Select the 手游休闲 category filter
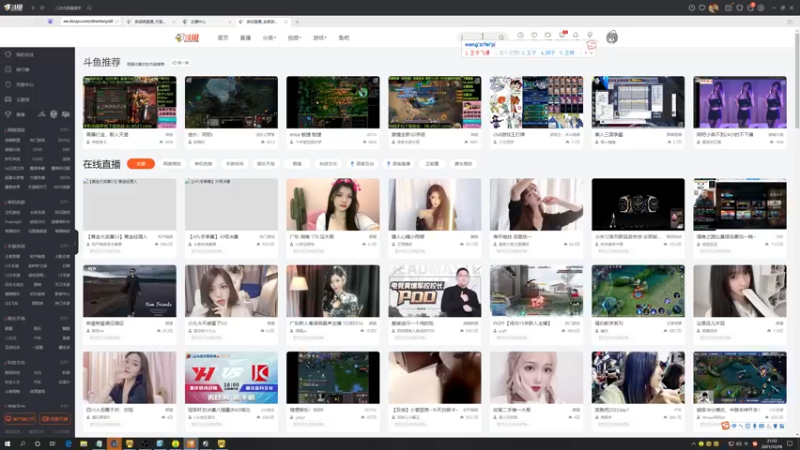Viewport: 800px width, 450px height. (x=235, y=164)
